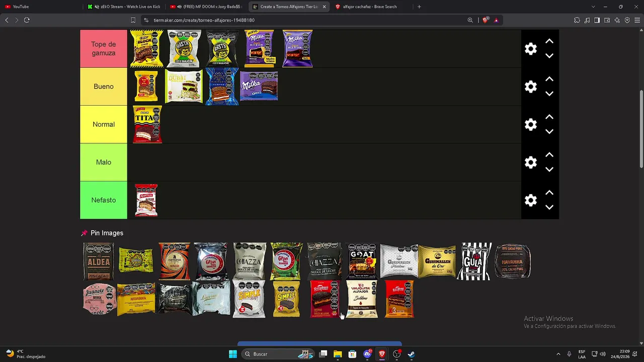The image size is (644, 362).
Task: Reload the current page
Action: pyautogui.click(x=27, y=20)
